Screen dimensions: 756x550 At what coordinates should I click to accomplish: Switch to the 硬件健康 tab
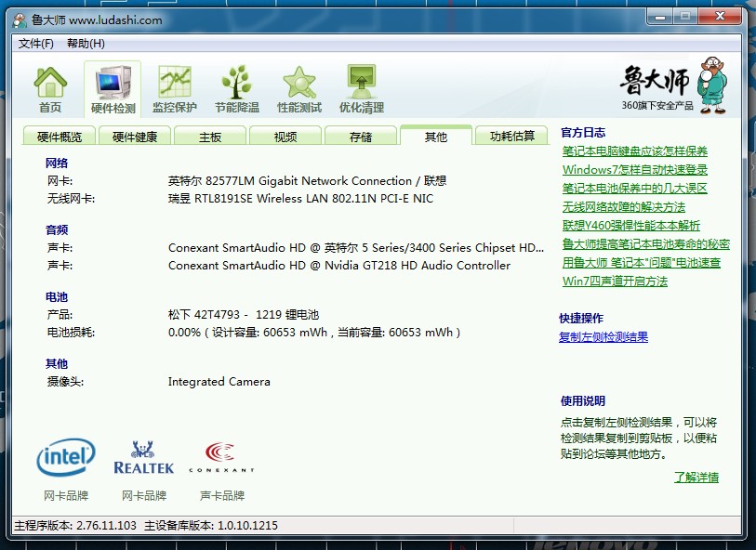tap(135, 137)
